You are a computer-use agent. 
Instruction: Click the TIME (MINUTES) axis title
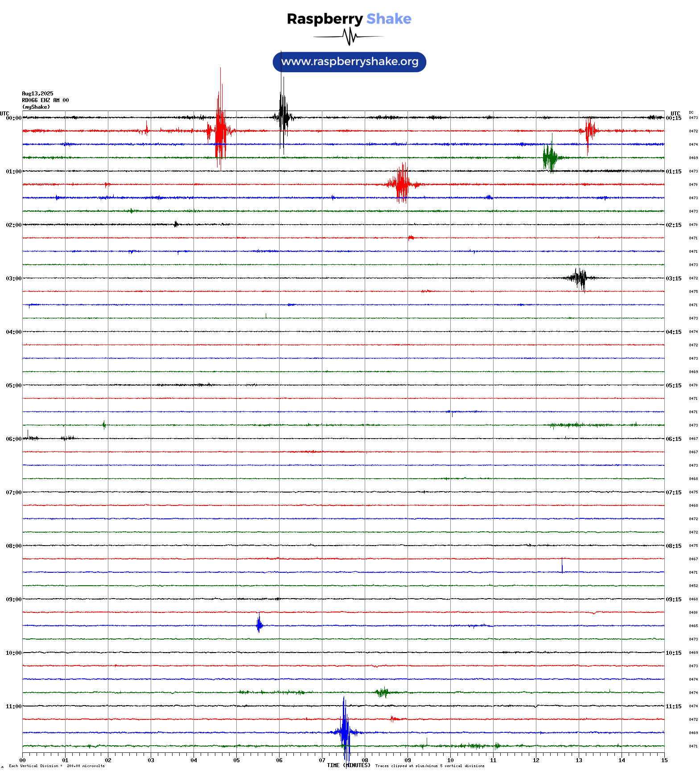[348, 765]
